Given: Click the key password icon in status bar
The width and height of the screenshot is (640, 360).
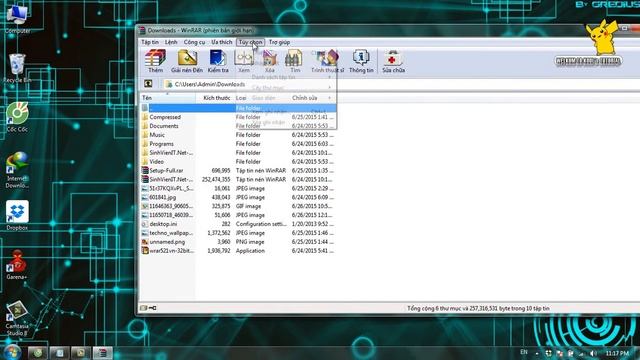Looking at the screenshot, I should [x=153, y=308].
